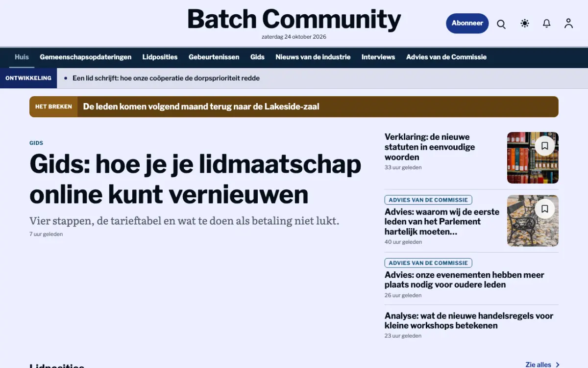Toggle the light/dark theme sun icon
The height and width of the screenshot is (368, 588).
pyautogui.click(x=525, y=24)
